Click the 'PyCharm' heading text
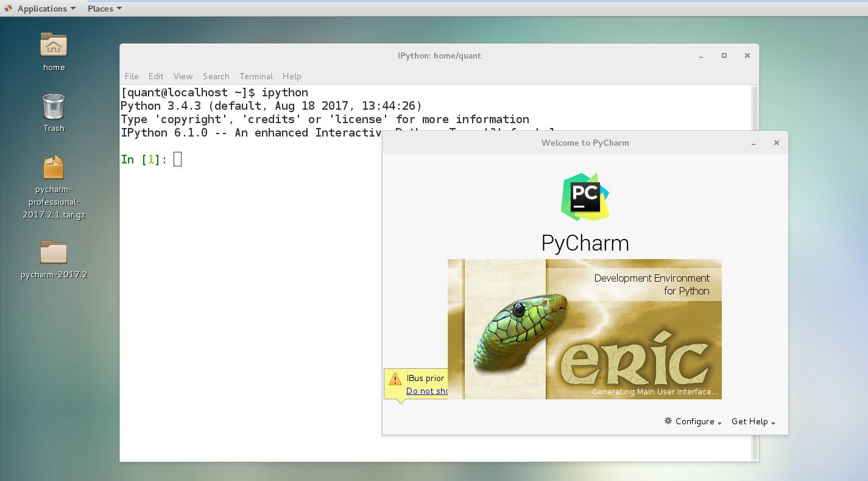The height and width of the screenshot is (481, 868). click(x=585, y=243)
